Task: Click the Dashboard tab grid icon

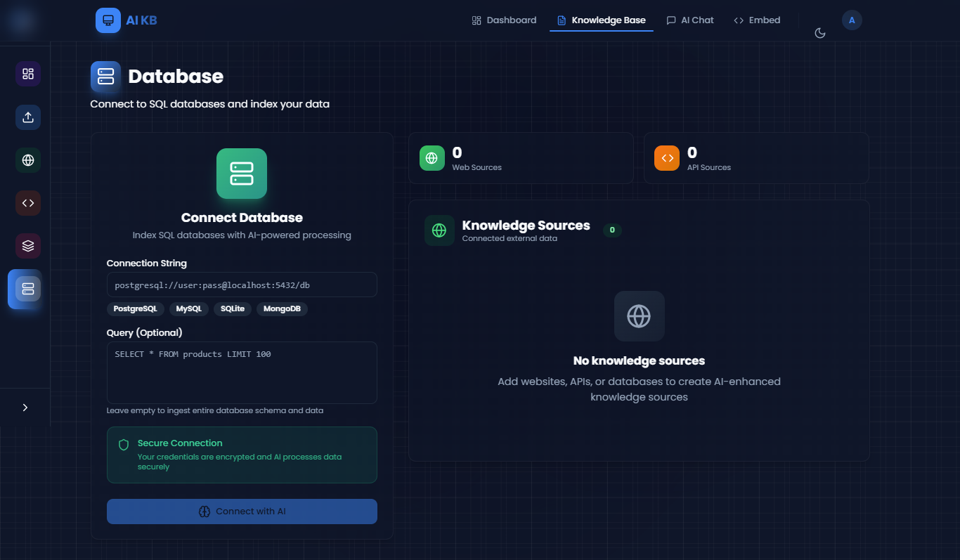Action: tap(476, 20)
